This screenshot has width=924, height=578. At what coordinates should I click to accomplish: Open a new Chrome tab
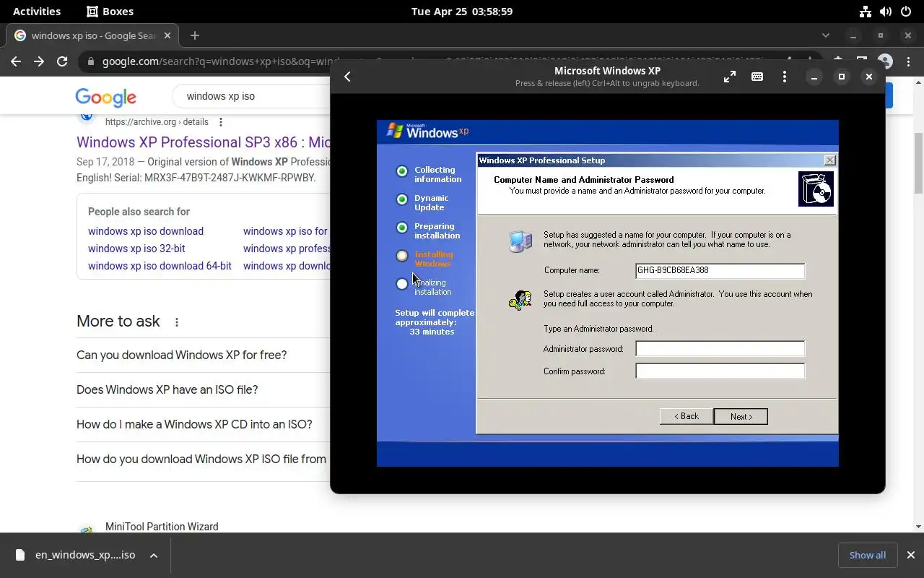[x=194, y=35]
